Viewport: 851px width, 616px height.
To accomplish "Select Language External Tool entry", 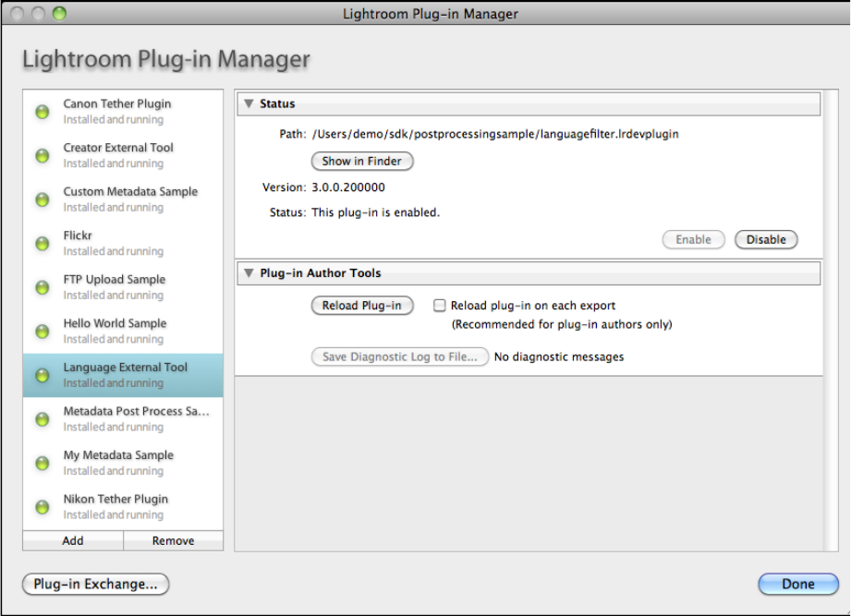I will click(x=123, y=375).
